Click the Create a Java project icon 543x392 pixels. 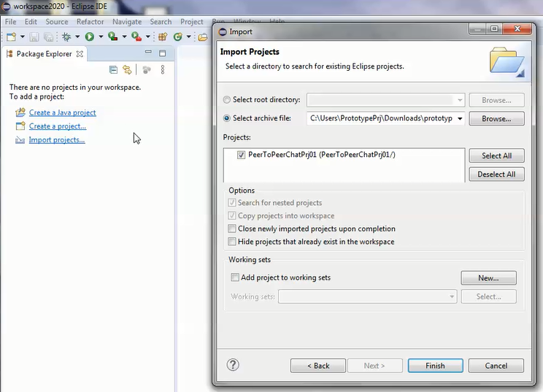tap(20, 112)
